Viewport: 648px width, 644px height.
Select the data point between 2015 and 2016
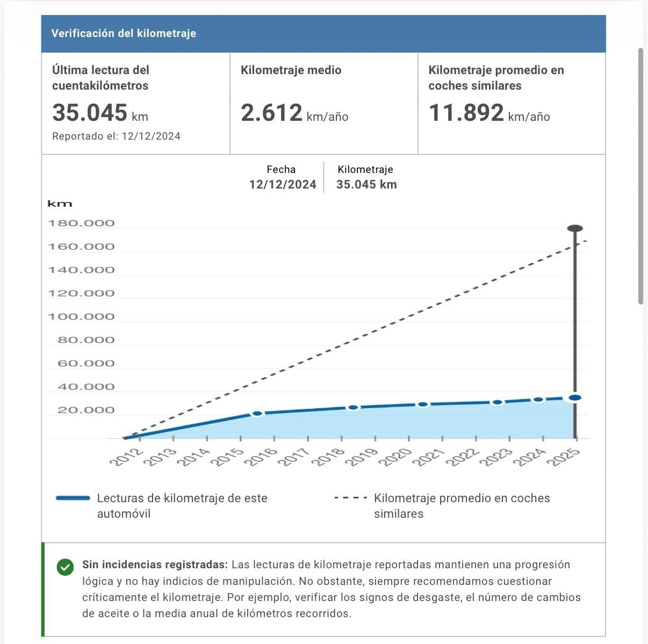[257, 414]
